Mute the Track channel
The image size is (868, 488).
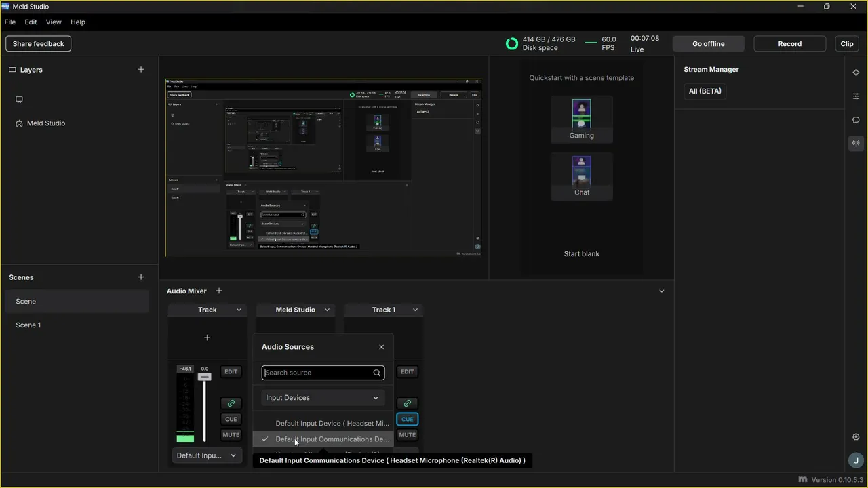pyautogui.click(x=231, y=435)
